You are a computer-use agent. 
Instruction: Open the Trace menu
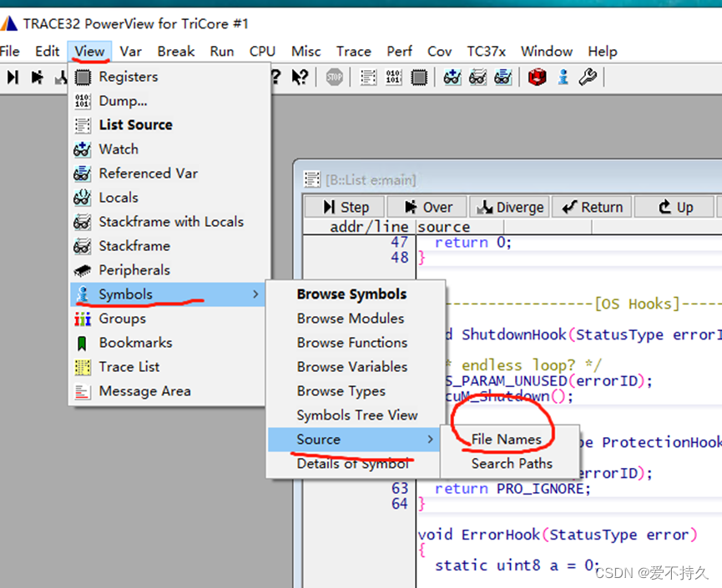point(354,51)
